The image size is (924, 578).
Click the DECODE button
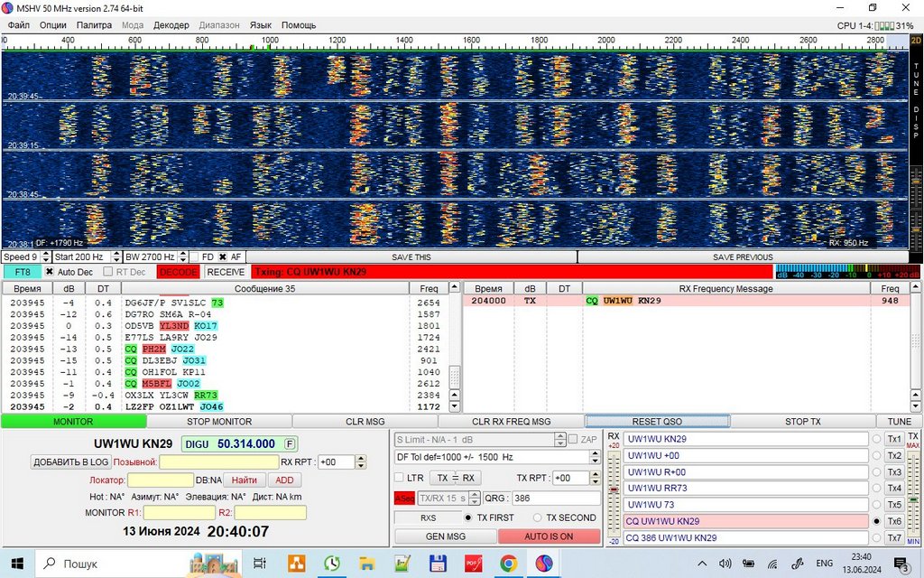tap(179, 272)
